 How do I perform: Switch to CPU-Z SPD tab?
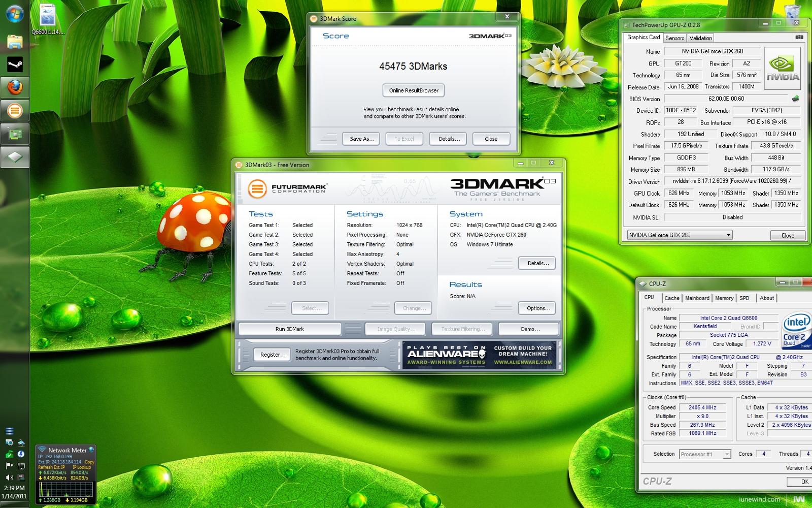[744, 298]
